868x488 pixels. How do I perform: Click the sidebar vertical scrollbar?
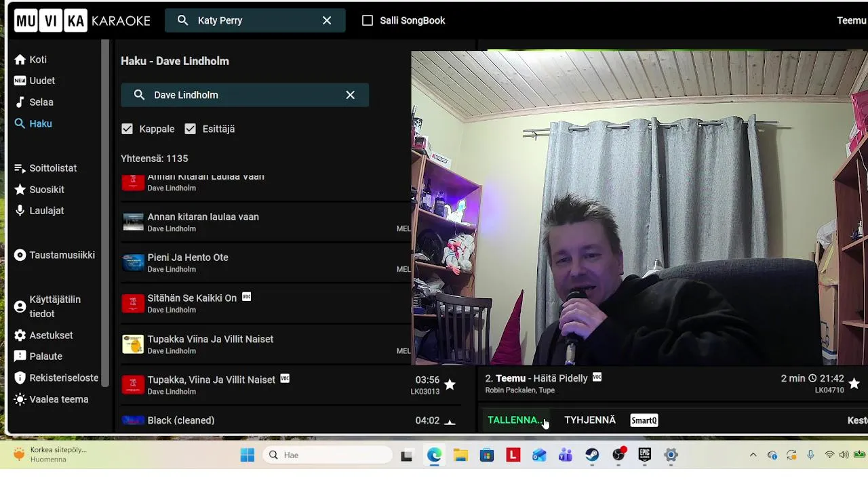click(105, 213)
